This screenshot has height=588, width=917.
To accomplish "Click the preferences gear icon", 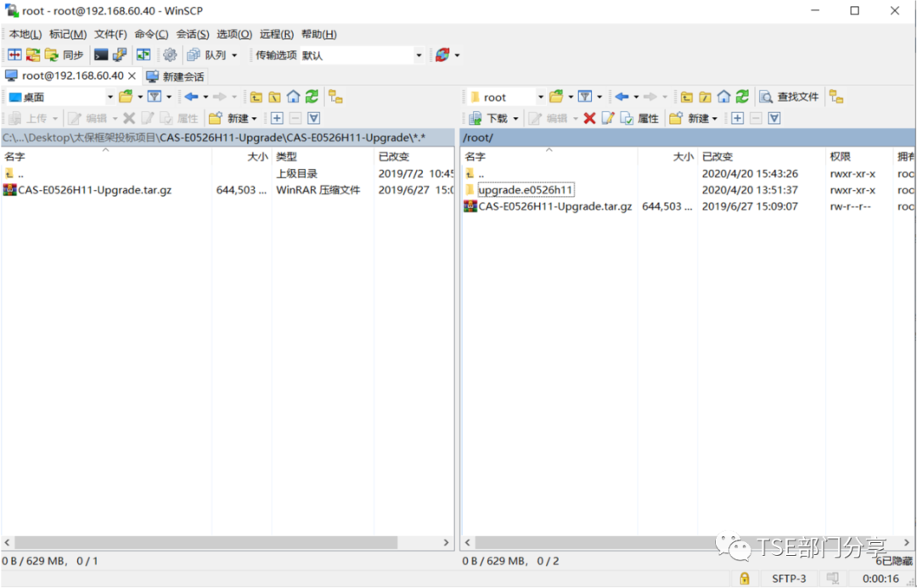I will [170, 55].
